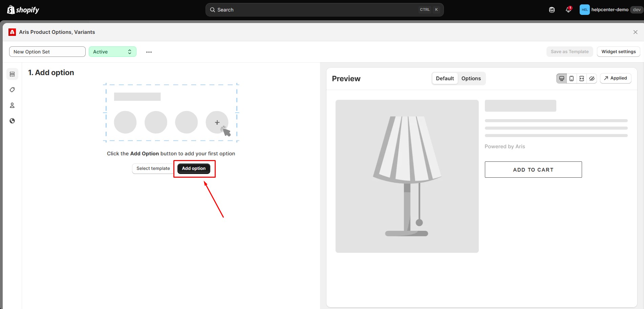Open the helpcenter-demo account menu
Viewport: 644px width, 309px height.
point(611,10)
